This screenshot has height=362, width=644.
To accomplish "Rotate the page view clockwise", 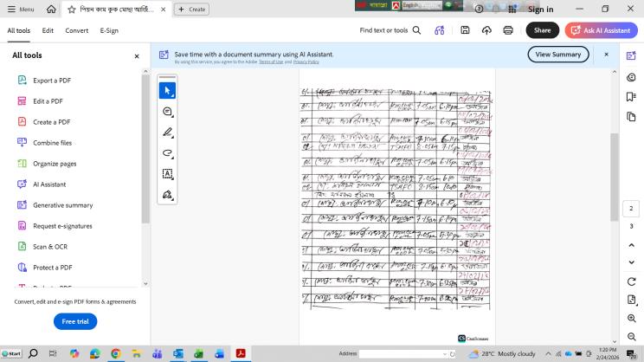I will (x=631, y=281).
